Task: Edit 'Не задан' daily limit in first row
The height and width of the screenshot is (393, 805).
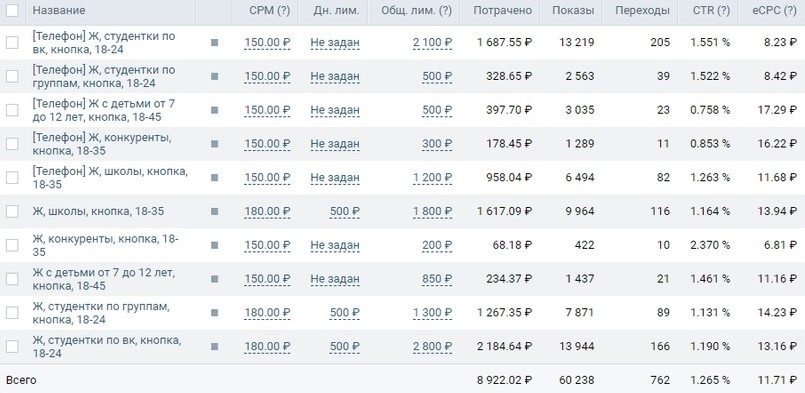Action: point(335,43)
